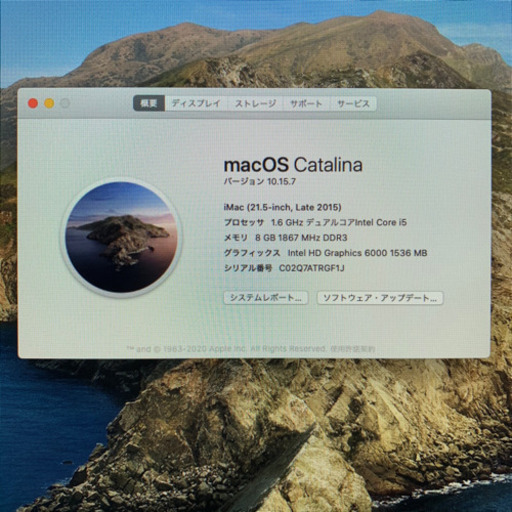Open the 使用許諾契約 license link
The image size is (512, 512).
point(353,349)
